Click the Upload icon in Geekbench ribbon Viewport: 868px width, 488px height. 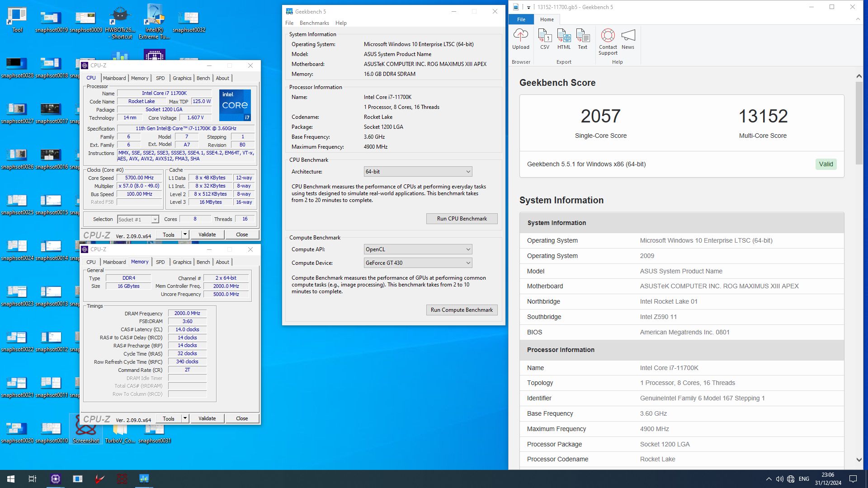520,39
